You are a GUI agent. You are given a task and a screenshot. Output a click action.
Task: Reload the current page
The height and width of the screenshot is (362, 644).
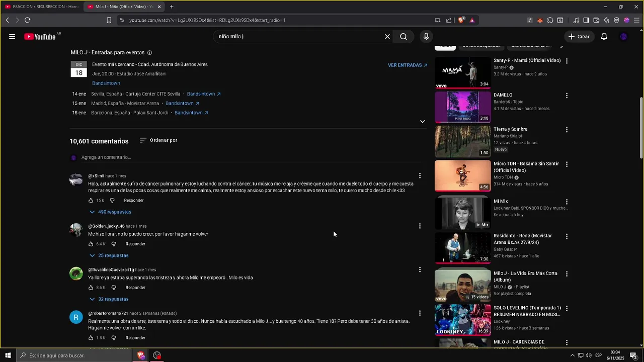pyautogui.click(x=27, y=20)
